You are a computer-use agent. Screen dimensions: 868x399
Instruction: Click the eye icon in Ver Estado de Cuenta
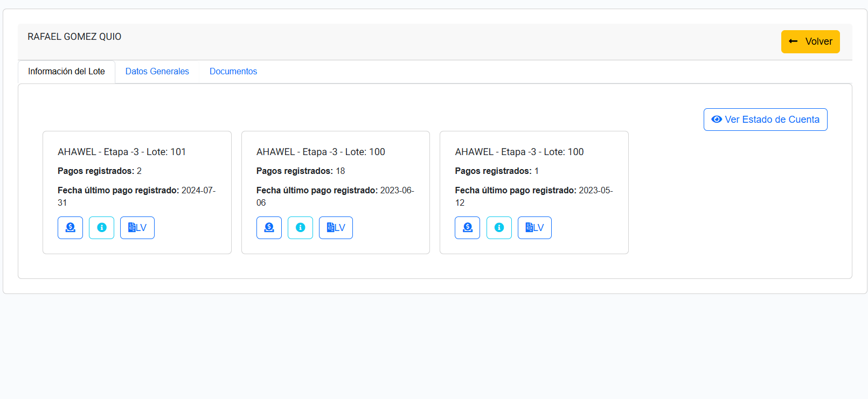[717, 120]
